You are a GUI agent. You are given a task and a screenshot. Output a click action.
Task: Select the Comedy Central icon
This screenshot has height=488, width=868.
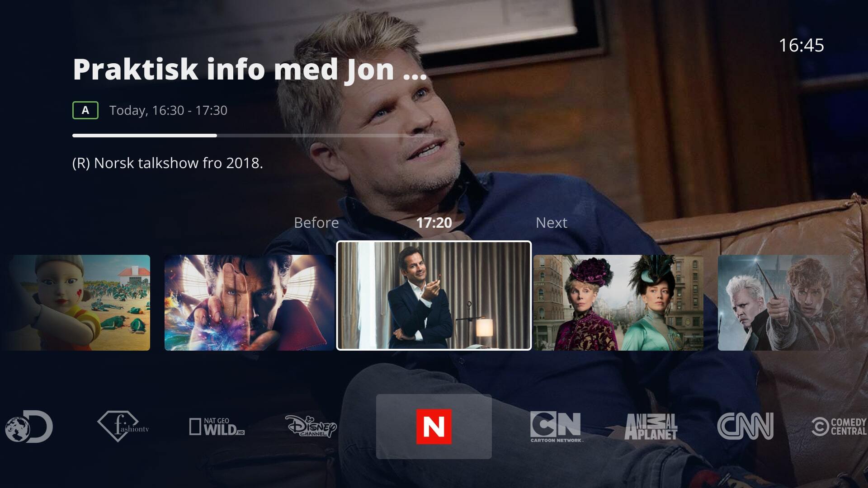pyautogui.click(x=840, y=426)
